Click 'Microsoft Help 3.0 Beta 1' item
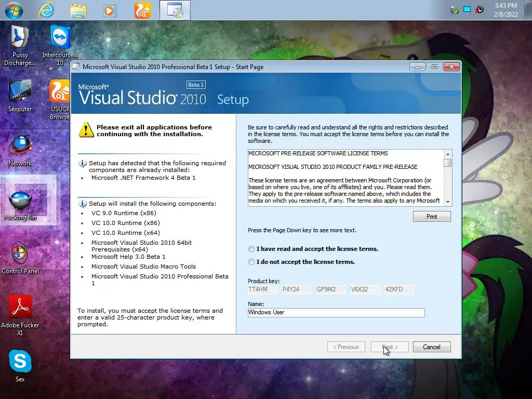This screenshot has width=532, height=399. [128, 257]
